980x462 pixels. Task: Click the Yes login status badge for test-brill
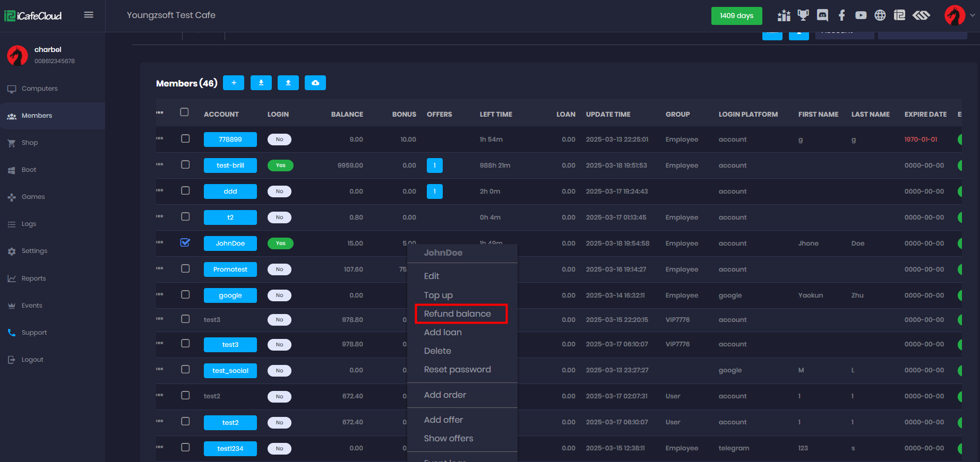[x=280, y=165]
